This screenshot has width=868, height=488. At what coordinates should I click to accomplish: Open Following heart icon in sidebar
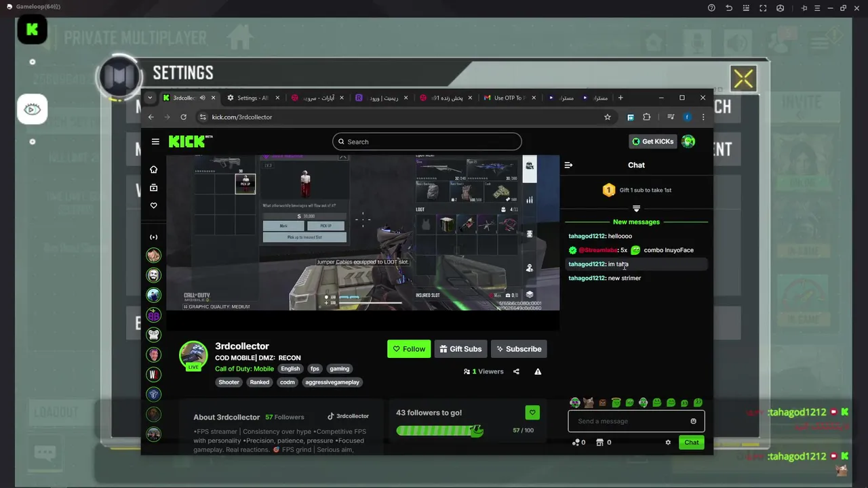(x=154, y=205)
